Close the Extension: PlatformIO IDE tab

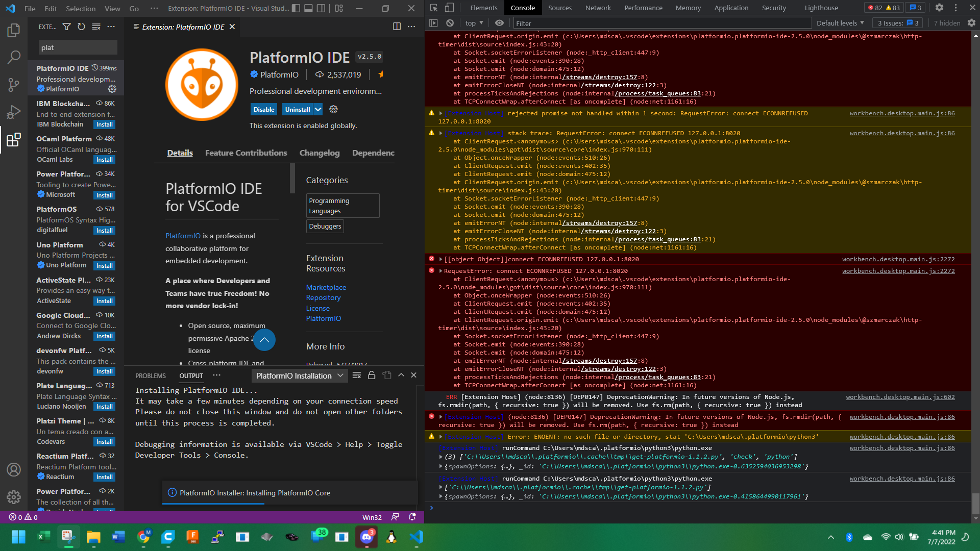coord(232,27)
